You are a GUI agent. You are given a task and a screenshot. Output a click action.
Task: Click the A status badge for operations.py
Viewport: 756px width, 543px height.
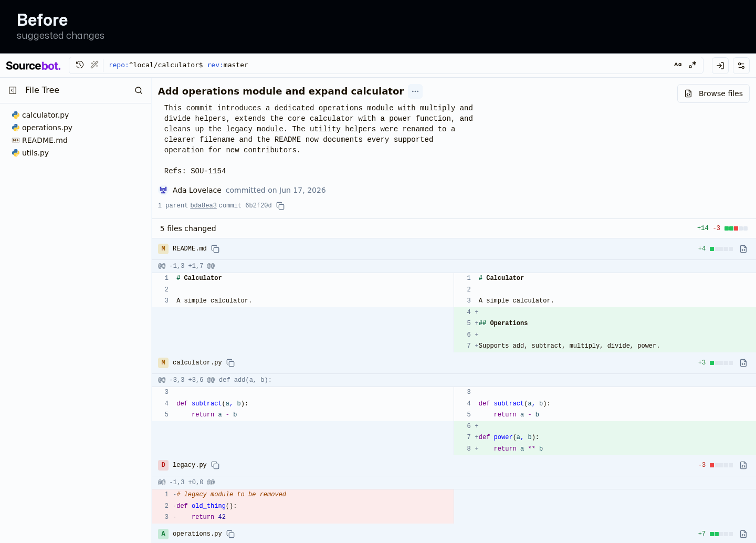[163, 534]
